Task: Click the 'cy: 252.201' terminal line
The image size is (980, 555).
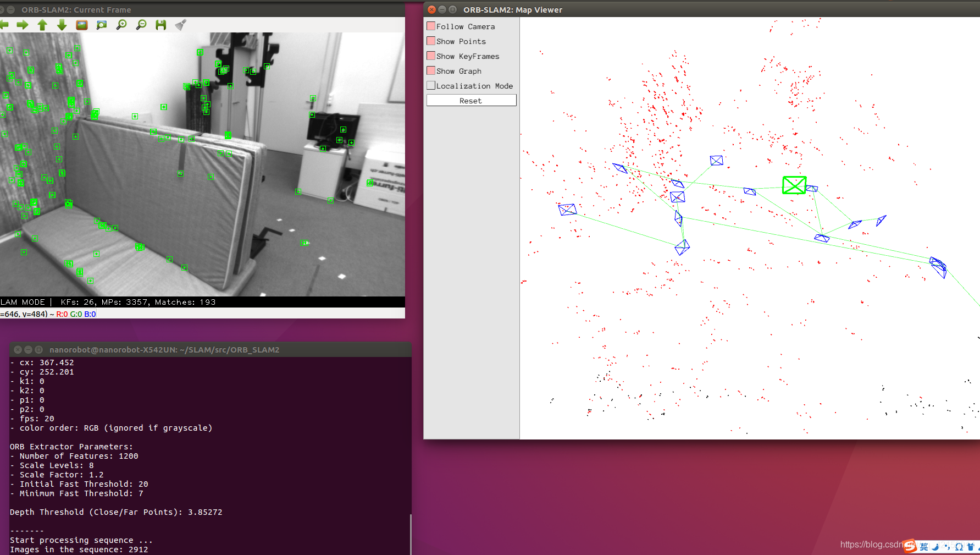Action: pyautogui.click(x=42, y=372)
